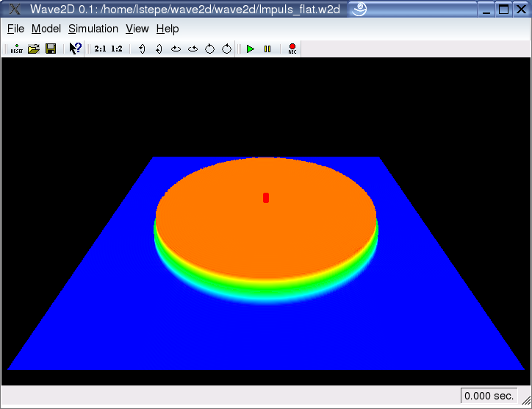Click the first rotate view arrow icon

coord(141,49)
